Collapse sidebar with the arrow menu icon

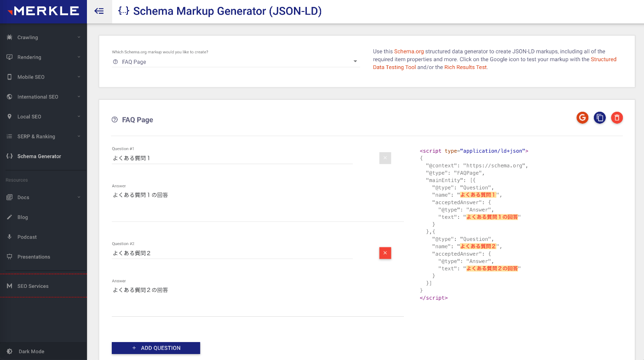point(99,11)
